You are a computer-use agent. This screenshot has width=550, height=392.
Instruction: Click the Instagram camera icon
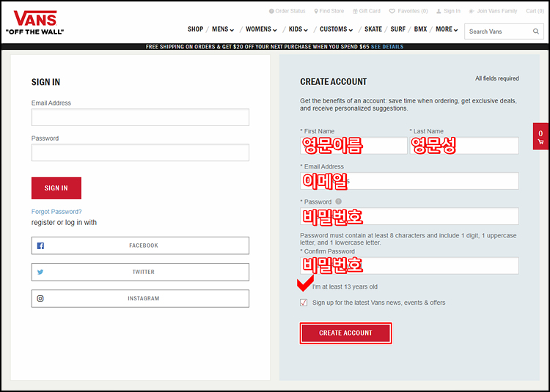pos(40,298)
